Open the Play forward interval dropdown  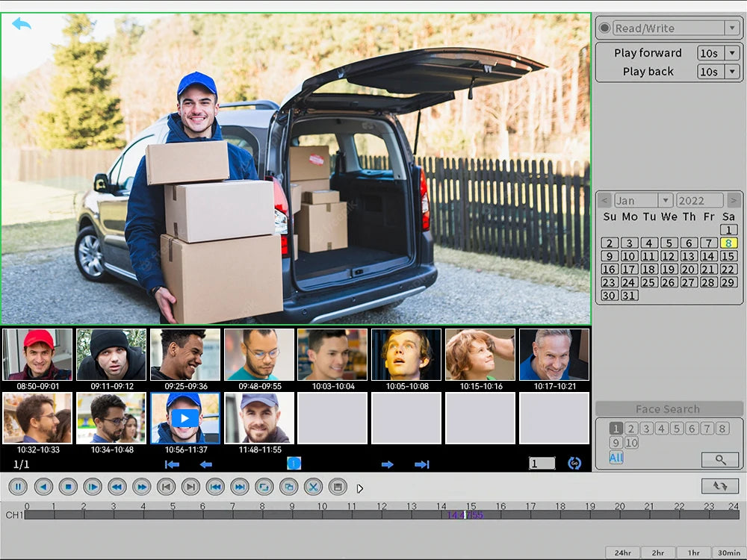click(x=732, y=53)
